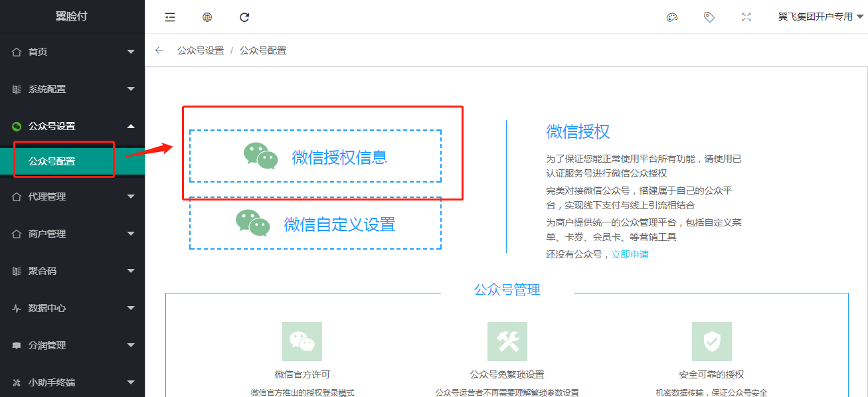Expand the 聚合码 menu arrow

(x=131, y=271)
